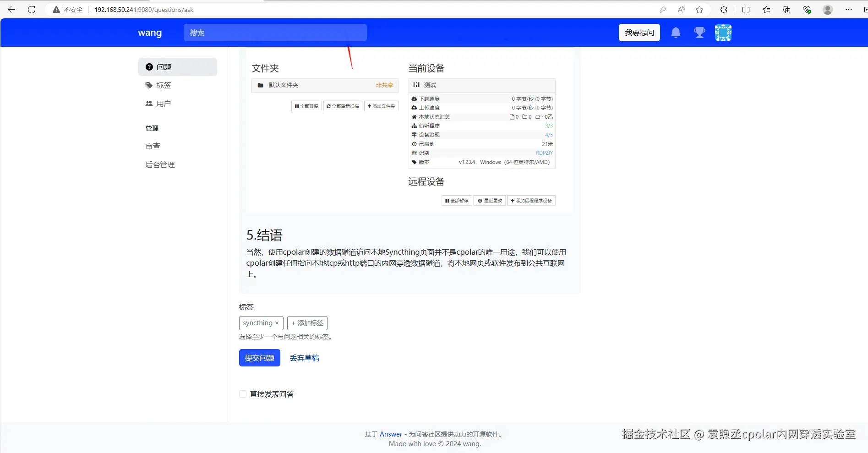Select 标签 in the left sidebar
868x453 pixels.
(164, 85)
